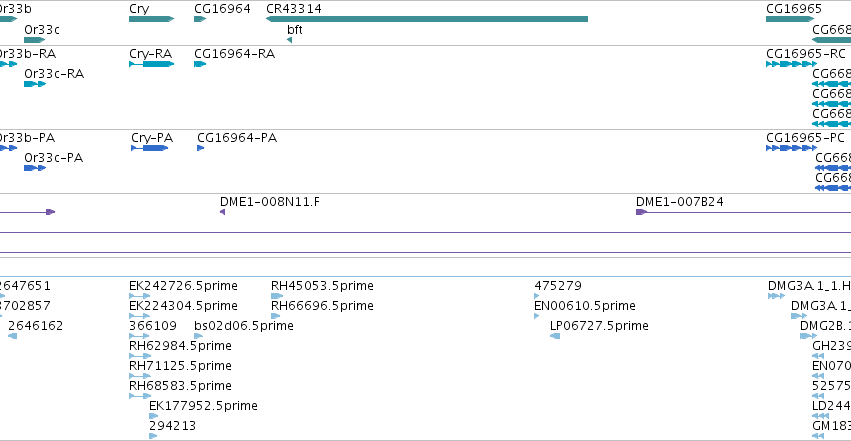This screenshot has height=441, width=851.
Task: Select the RH71125.5prime EST
Action: [140, 376]
